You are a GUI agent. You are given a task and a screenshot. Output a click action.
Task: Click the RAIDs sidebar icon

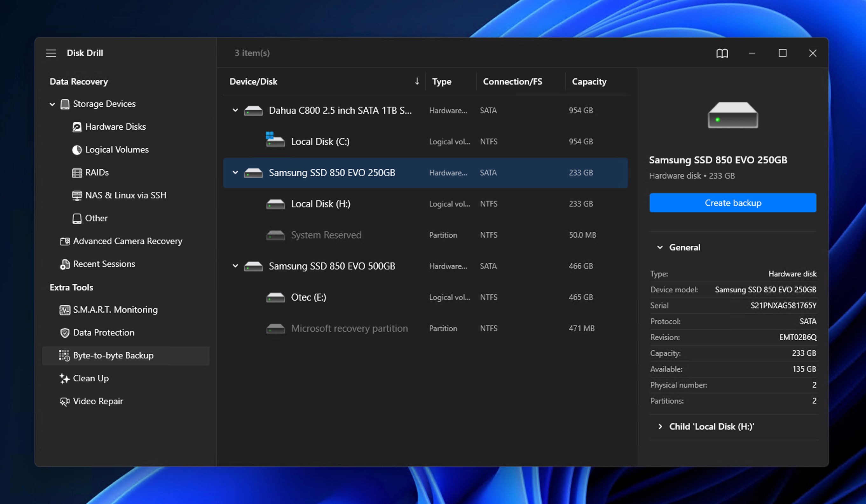pos(77,173)
